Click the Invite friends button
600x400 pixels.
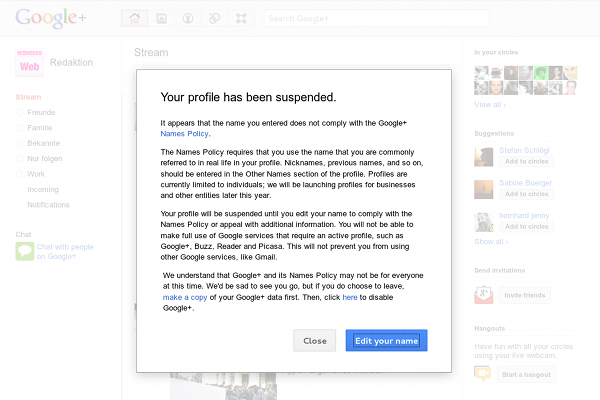click(525, 295)
